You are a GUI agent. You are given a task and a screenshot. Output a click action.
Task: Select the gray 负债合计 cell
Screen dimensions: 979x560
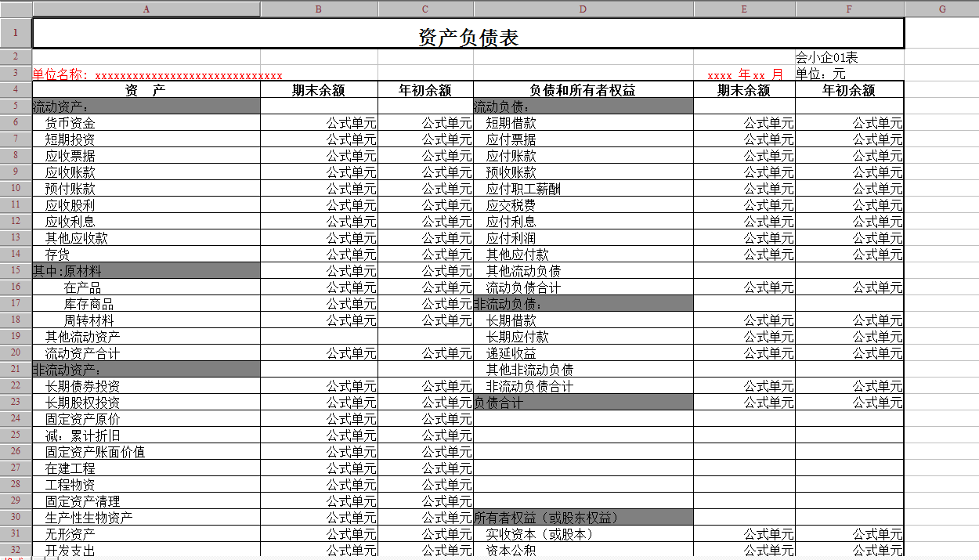pyautogui.click(x=583, y=403)
